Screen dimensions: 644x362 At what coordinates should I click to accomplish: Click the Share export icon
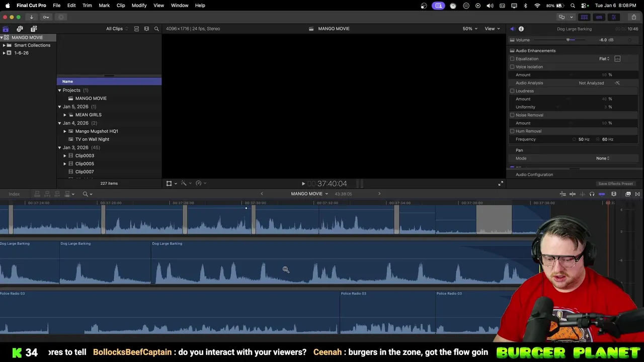click(634, 17)
